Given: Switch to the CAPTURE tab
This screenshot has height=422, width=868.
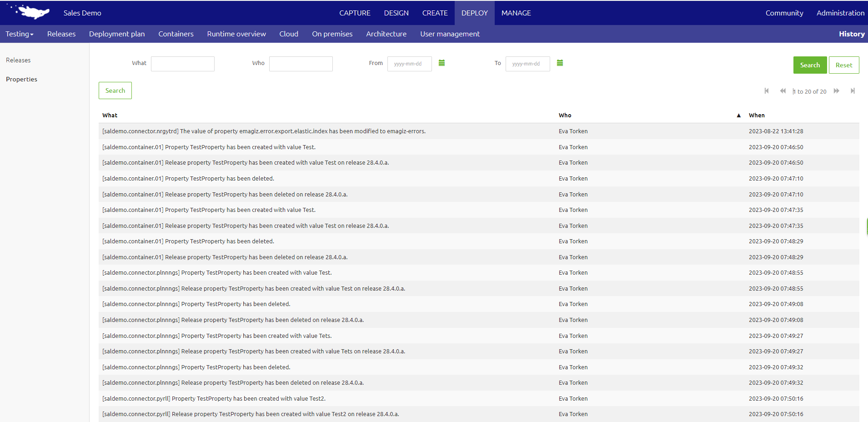Looking at the screenshot, I should tap(355, 13).
